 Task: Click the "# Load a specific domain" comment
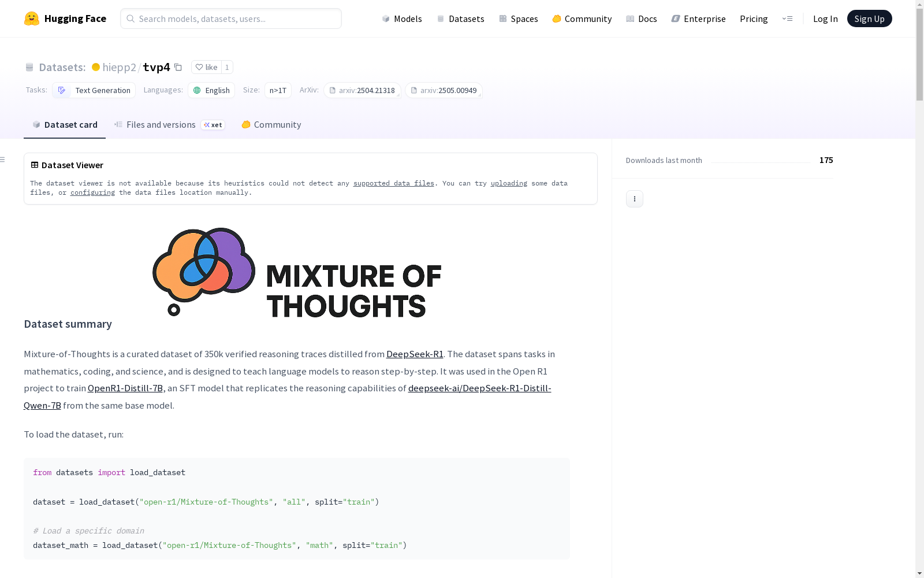[88, 531]
